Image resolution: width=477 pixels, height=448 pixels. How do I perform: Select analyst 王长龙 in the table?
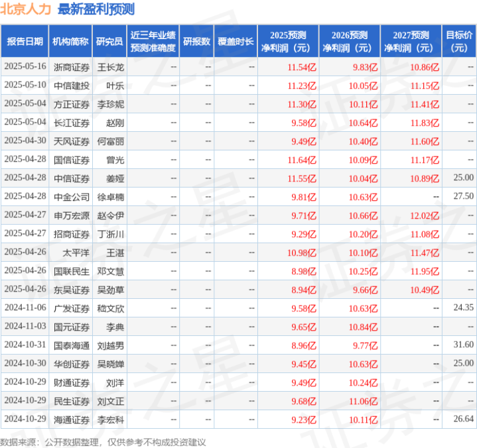point(111,67)
